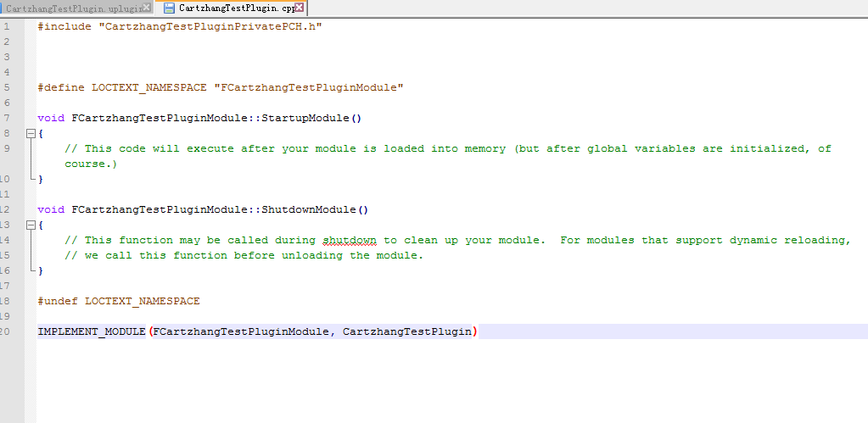Click the highlighted red opening parenthesis after IMPLEMENT_MODULE
Screen dimensions: 868x423
(150, 331)
